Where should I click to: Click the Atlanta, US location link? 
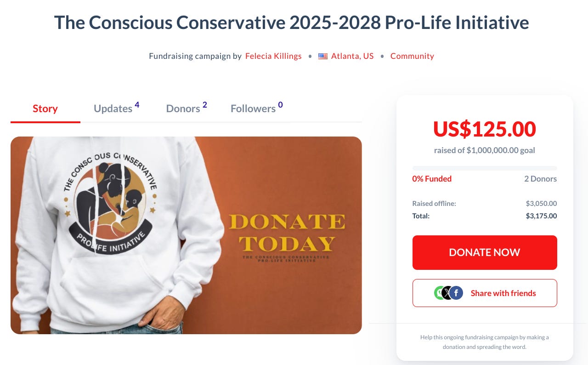352,56
